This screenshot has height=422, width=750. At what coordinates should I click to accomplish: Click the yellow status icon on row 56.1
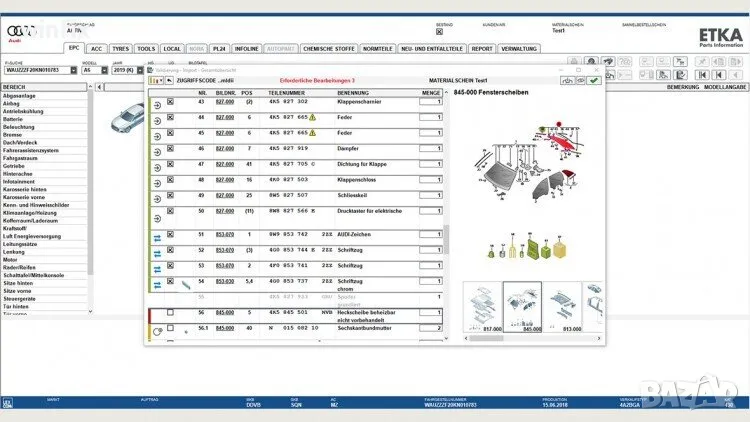157,329
